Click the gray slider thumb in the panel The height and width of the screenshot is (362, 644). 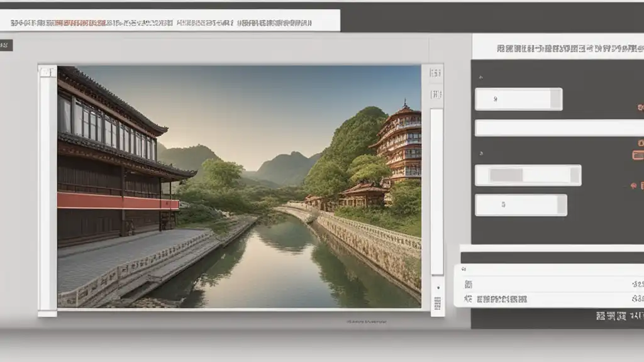(506, 175)
